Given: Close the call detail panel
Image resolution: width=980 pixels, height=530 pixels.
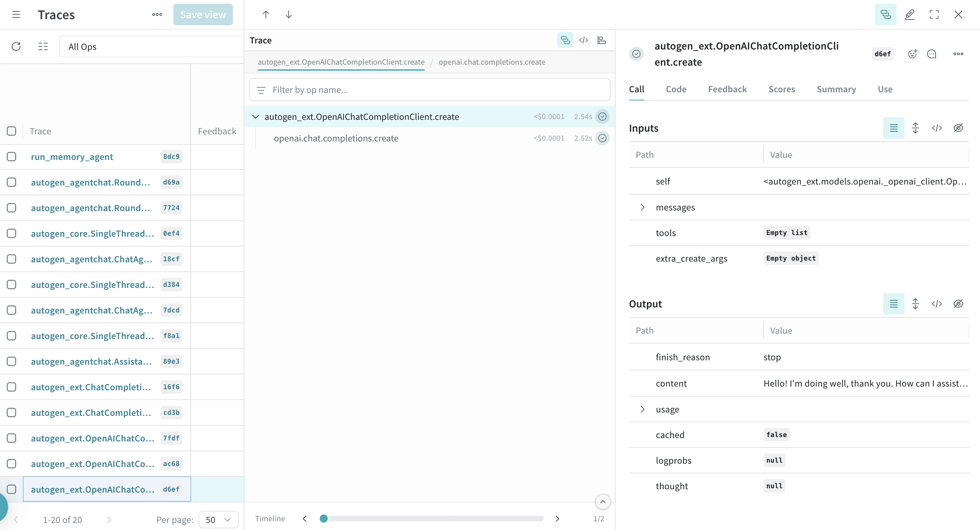Looking at the screenshot, I should pos(958,14).
